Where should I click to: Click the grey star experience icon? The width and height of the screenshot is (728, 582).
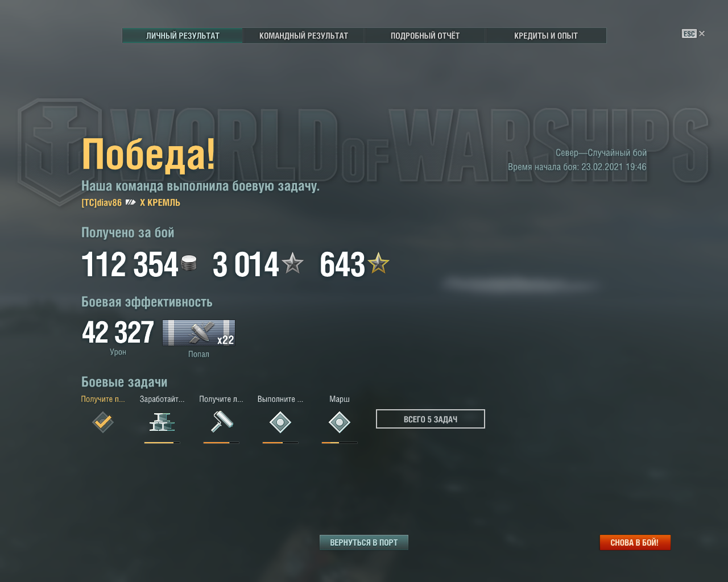(x=293, y=263)
